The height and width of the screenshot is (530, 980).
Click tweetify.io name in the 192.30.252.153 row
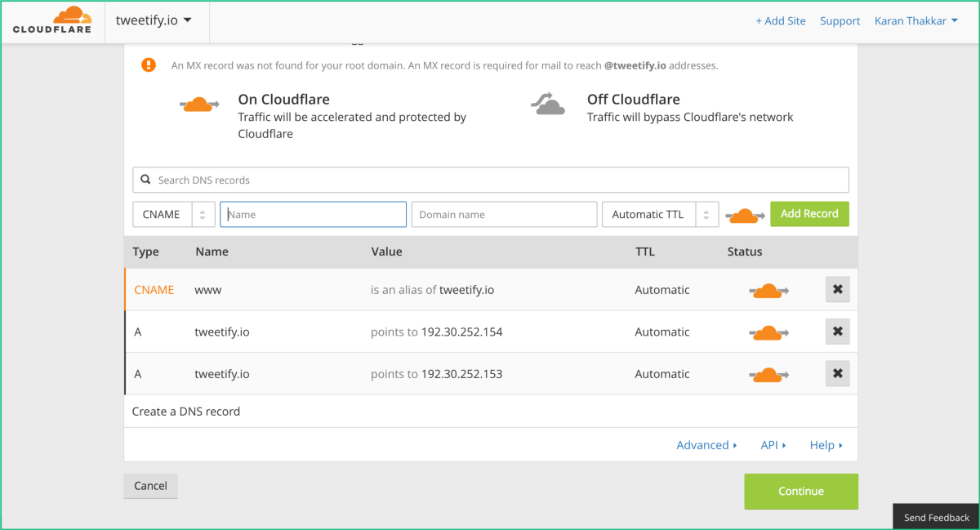tap(222, 374)
